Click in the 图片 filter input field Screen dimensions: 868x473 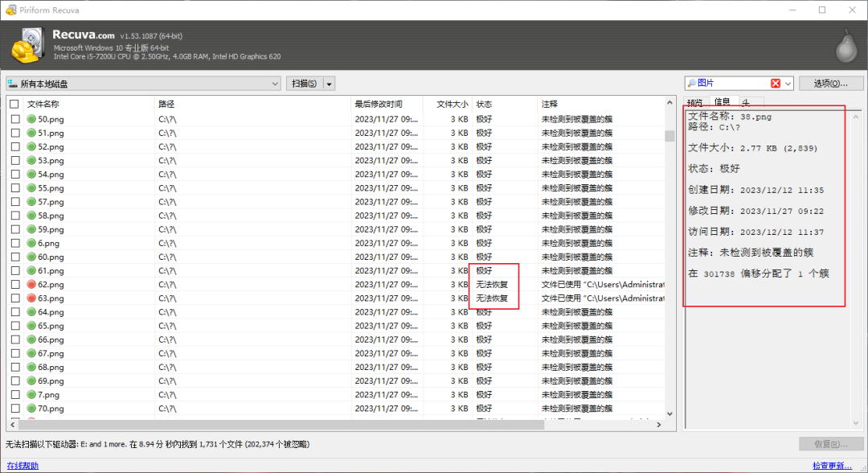coord(732,83)
